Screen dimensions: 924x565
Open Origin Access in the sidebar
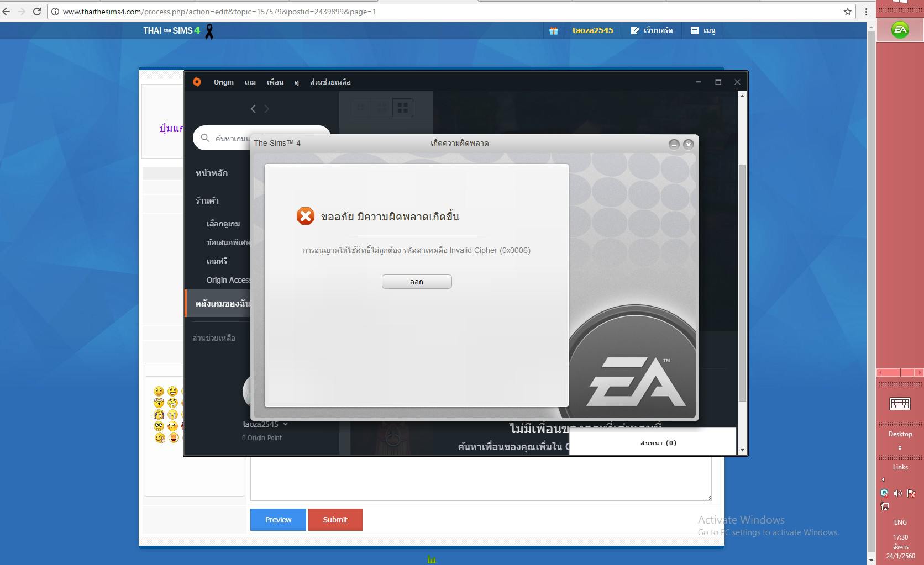click(x=228, y=280)
